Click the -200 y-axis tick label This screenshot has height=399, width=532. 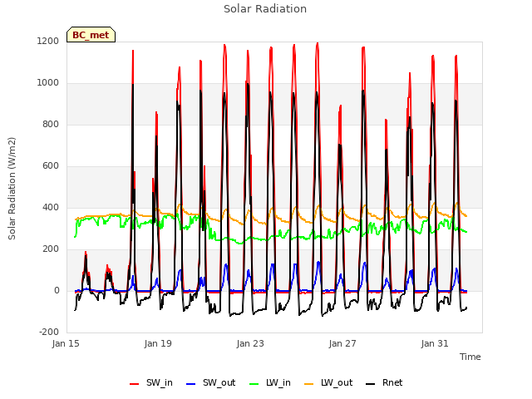[49, 332]
